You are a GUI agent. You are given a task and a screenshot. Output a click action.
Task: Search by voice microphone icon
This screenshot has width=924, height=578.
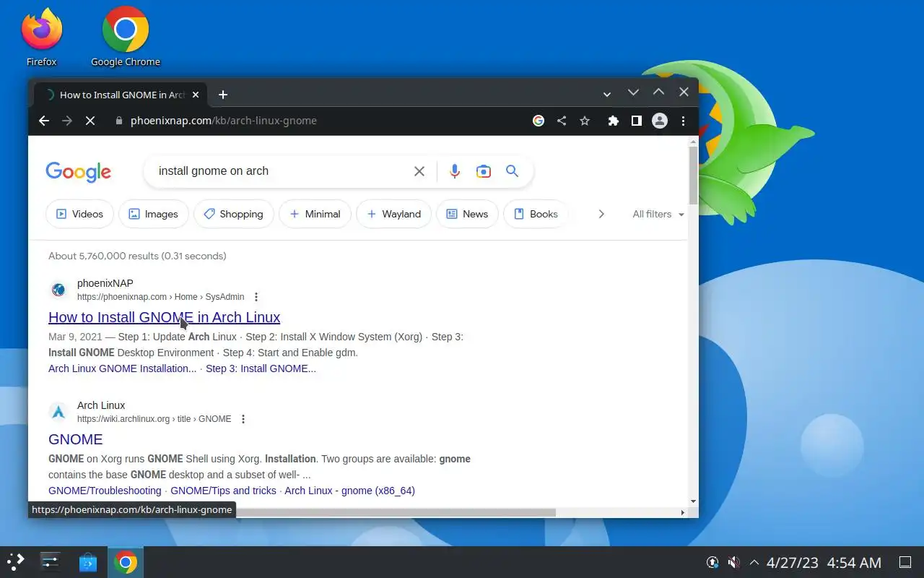454,171
